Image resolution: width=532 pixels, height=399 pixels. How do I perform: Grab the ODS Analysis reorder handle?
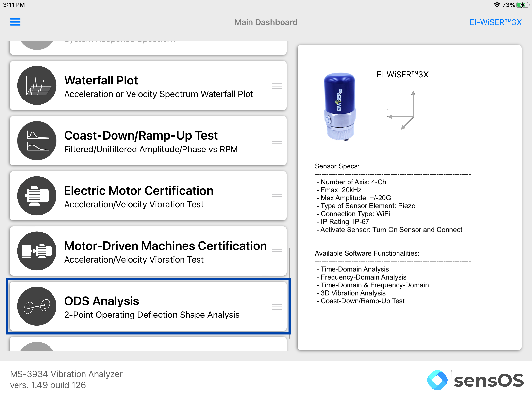(x=277, y=307)
